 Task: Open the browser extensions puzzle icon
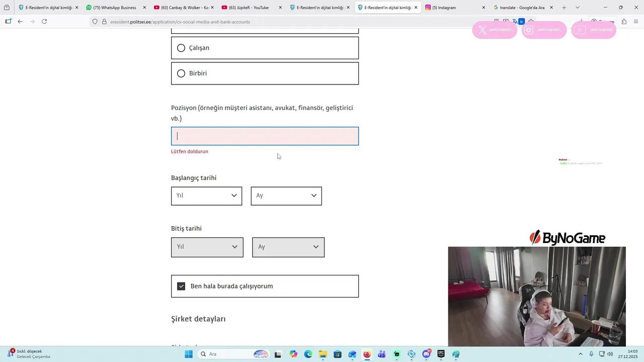tap(624, 22)
